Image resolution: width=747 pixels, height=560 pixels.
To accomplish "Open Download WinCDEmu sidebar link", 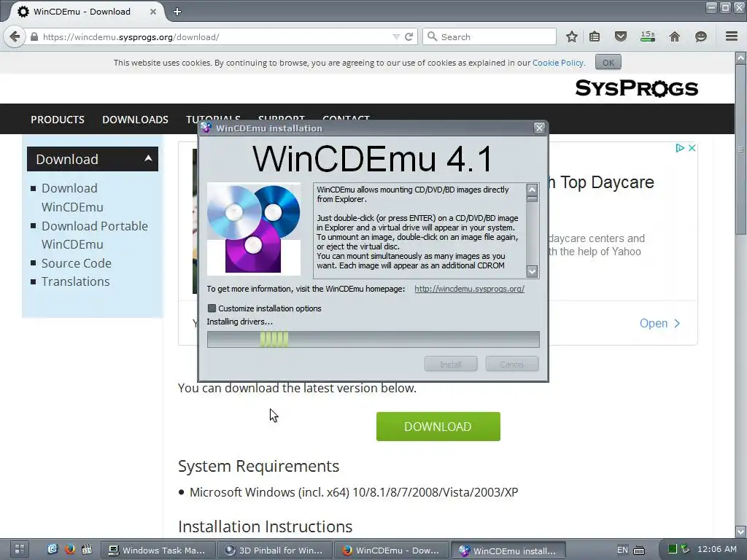I will tap(72, 198).
